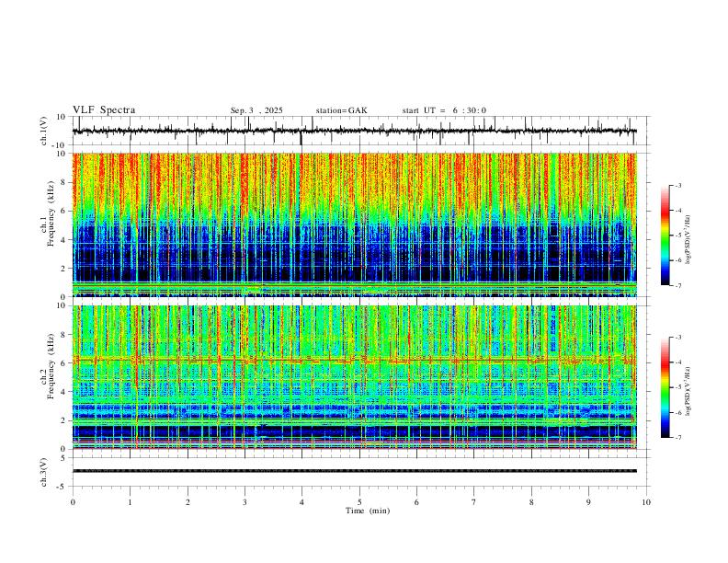This screenshot has height=563, width=728.
Task: Click the 'station=GAK' label
Action: point(341,110)
